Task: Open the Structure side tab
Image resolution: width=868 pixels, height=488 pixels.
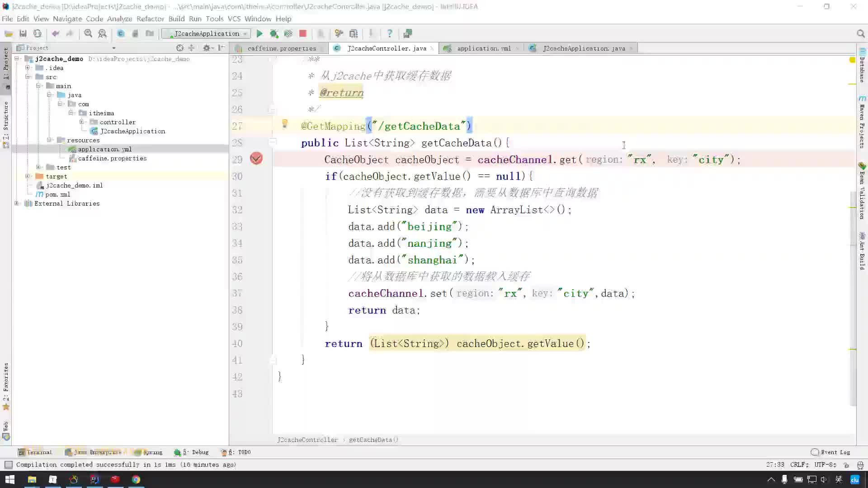Action: [x=6, y=124]
